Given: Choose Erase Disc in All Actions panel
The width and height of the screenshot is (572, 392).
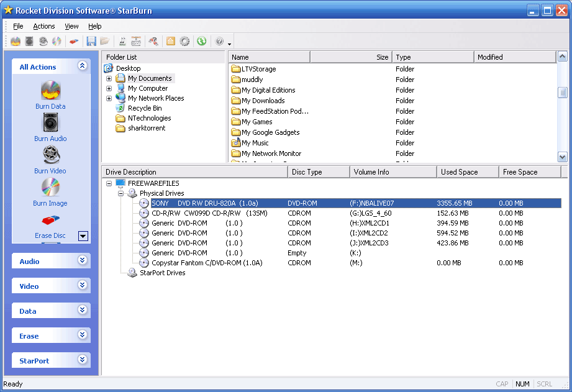Looking at the screenshot, I should pos(50,227).
